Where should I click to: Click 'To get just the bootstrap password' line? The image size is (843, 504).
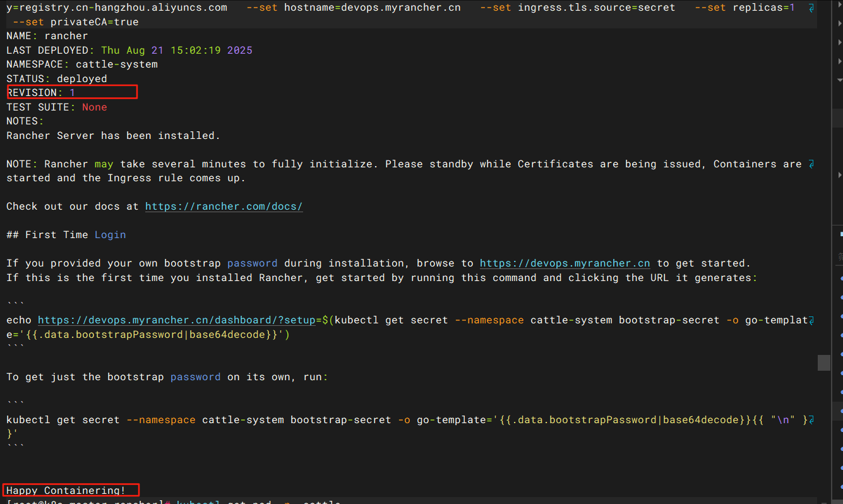tap(167, 377)
